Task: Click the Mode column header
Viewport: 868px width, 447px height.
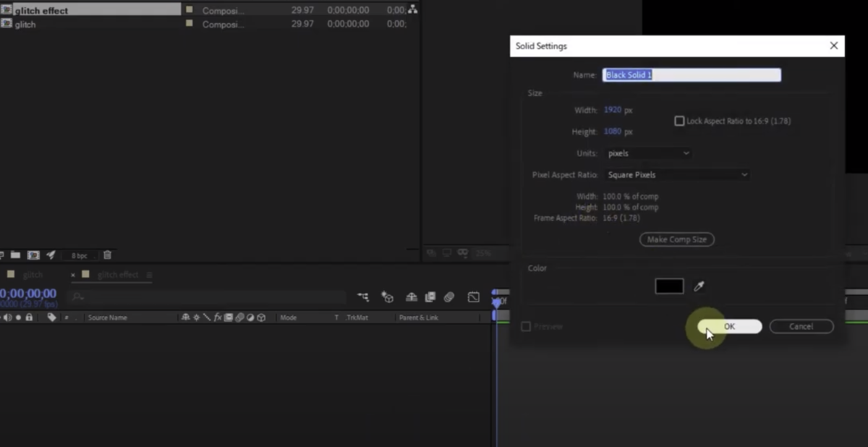Action: coord(289,318)
